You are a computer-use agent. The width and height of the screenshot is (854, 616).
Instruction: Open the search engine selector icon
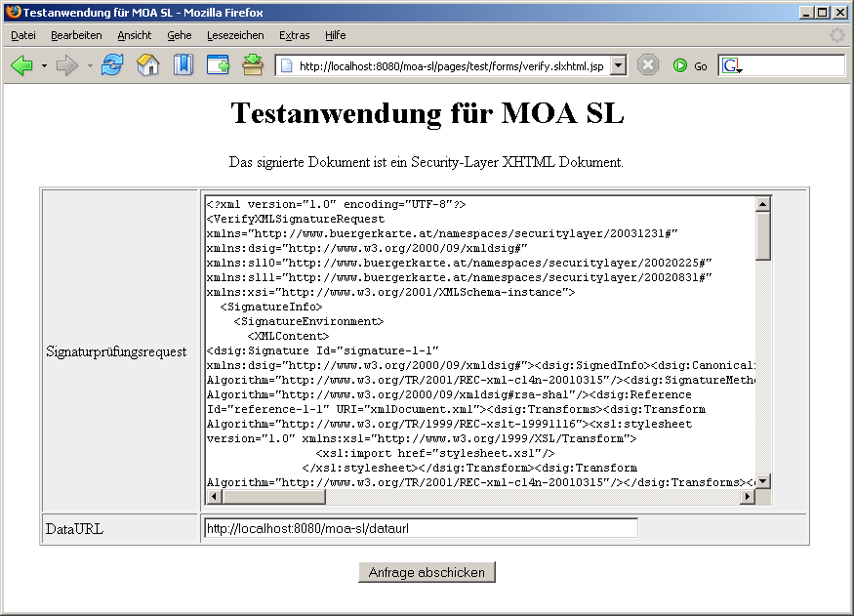(731, 66)
